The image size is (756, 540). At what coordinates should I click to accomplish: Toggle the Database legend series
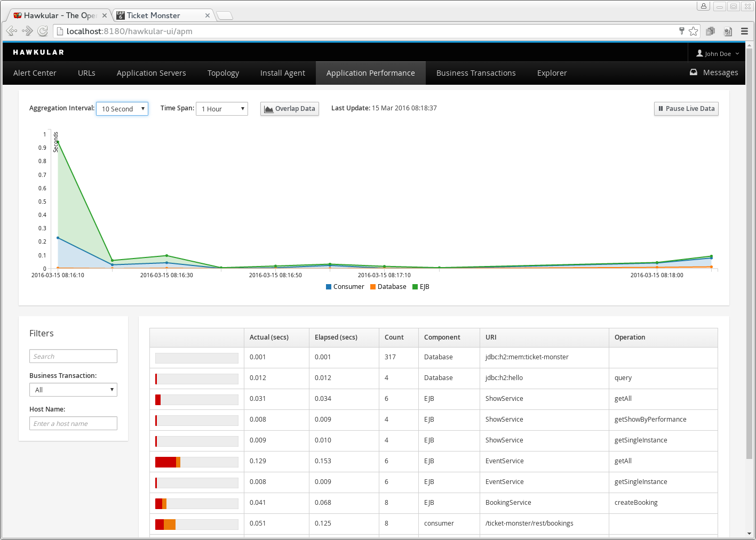(x=388, y=287)
